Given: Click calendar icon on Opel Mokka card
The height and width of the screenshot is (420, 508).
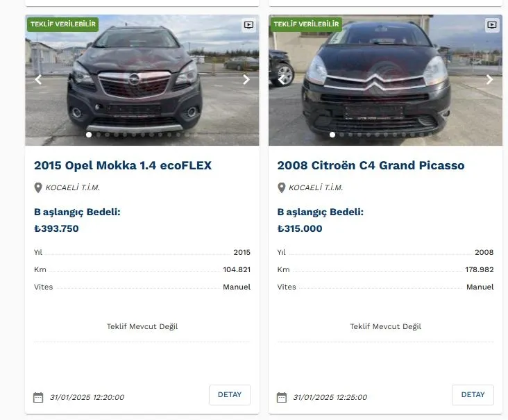Looking at the screenshot, I should [38, 398].
